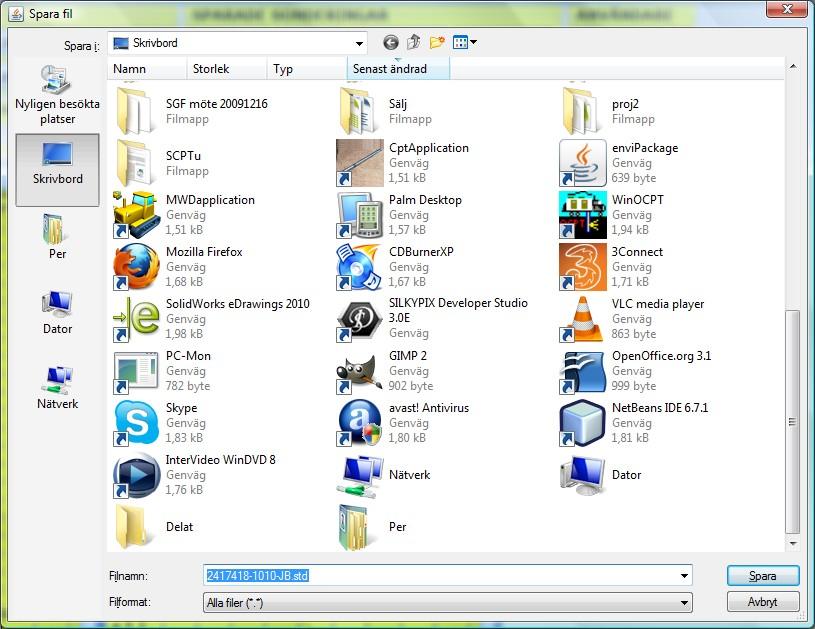Select the Mozilla Firefox shortcut
The height and width of the screenshot is (629, 815).
click(178, 267)
